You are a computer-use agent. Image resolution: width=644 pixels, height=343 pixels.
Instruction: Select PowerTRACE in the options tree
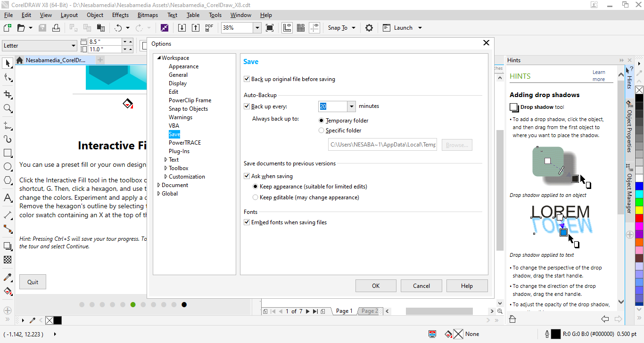pos(185,143)
